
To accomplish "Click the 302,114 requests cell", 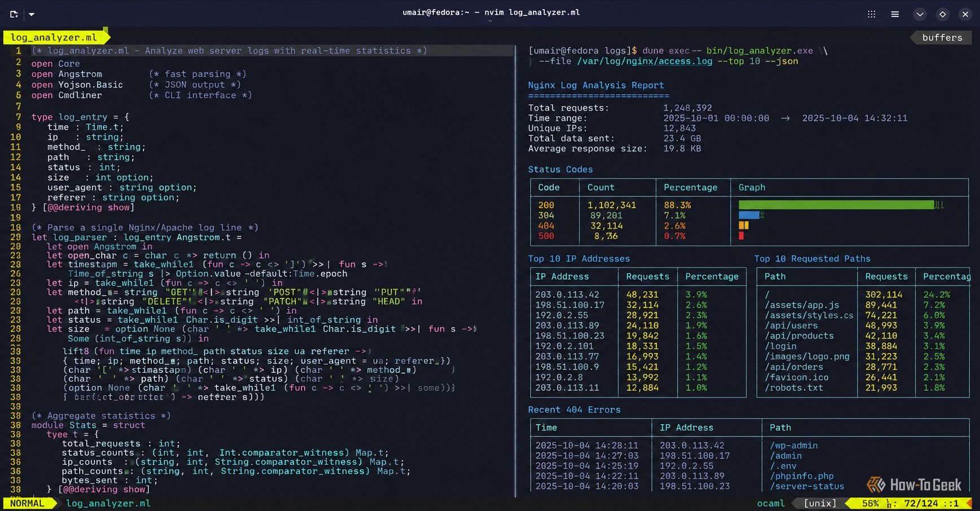I will (883, 294).
